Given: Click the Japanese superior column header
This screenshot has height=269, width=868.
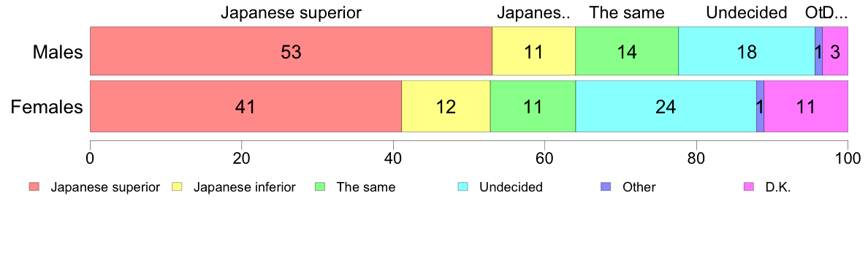Looking at the screenshot, I should 292,12.
